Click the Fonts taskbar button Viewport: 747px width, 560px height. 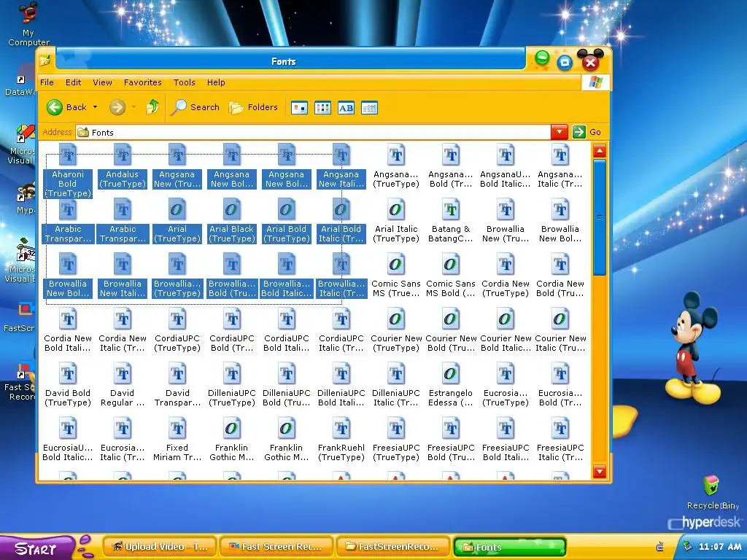tap(509, 547)
